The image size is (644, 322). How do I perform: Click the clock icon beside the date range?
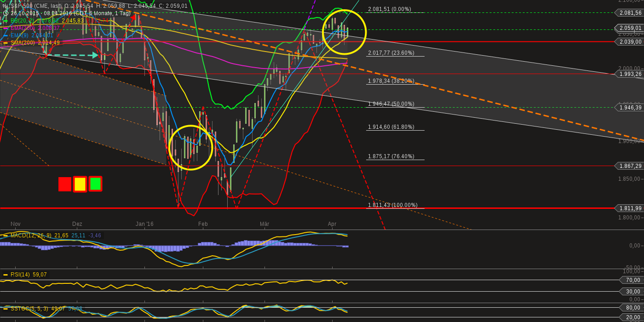(6, 13)
